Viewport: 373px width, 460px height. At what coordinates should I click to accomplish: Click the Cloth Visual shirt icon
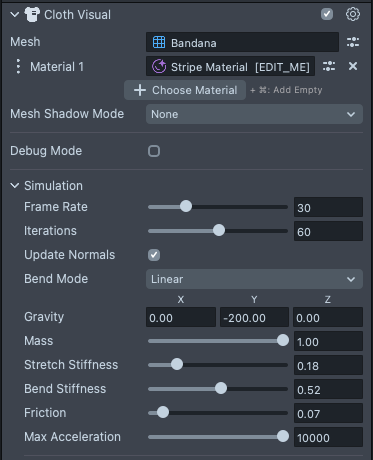point(32,15)
